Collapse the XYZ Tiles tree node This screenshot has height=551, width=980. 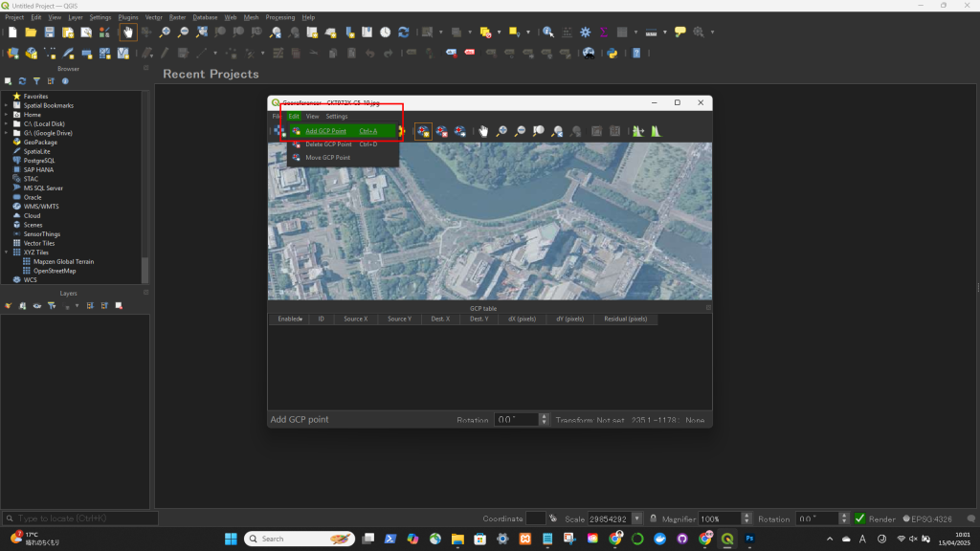[6, 252]
